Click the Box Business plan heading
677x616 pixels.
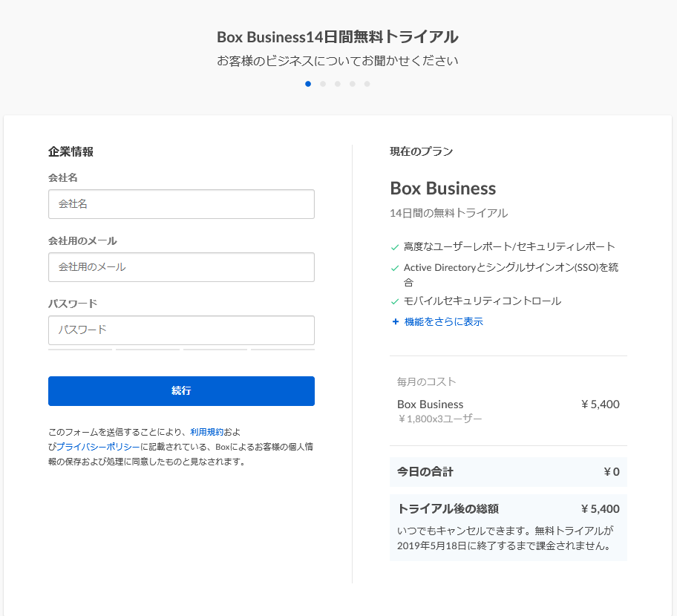[443, 189]
